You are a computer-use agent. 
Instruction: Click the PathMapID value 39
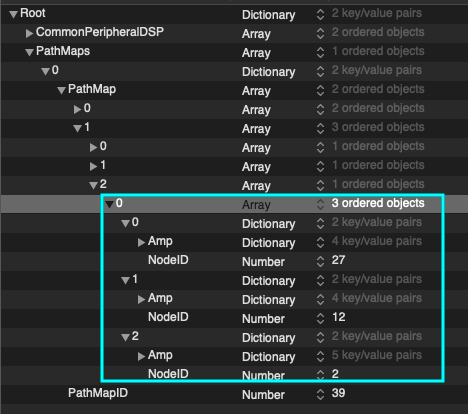[338, 393]
